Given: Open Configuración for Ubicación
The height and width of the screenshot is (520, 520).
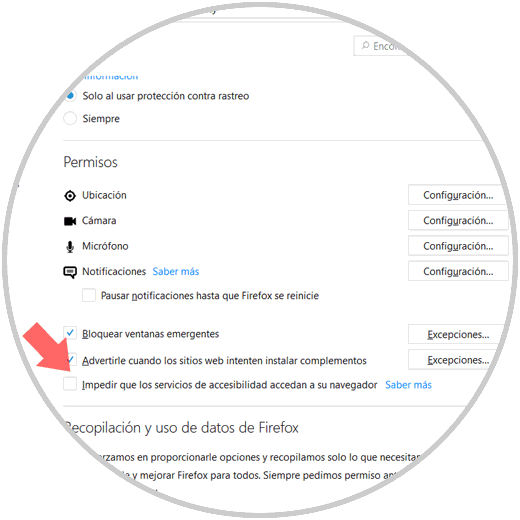Looking at the screenshot, I should coord(458,195).
